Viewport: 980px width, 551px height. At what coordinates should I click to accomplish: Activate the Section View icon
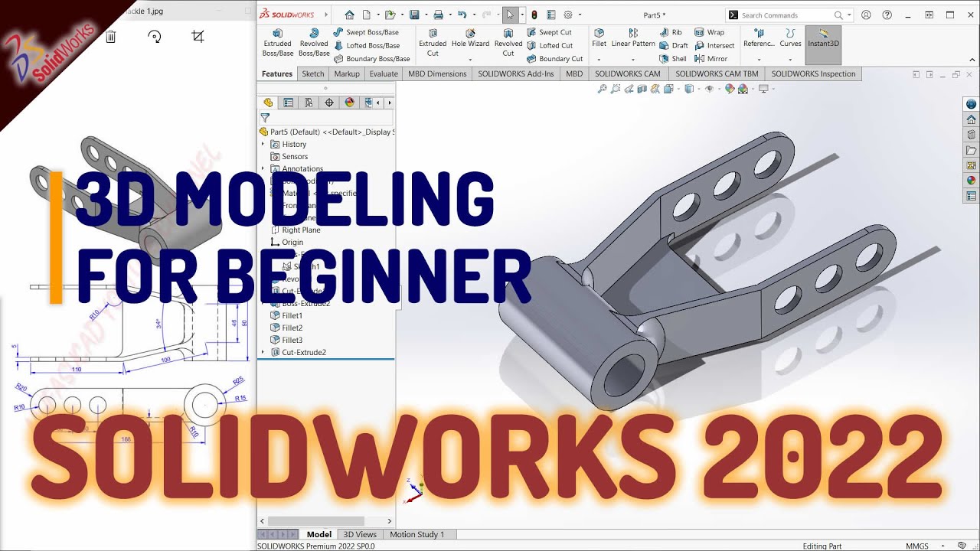click(642, 89)
